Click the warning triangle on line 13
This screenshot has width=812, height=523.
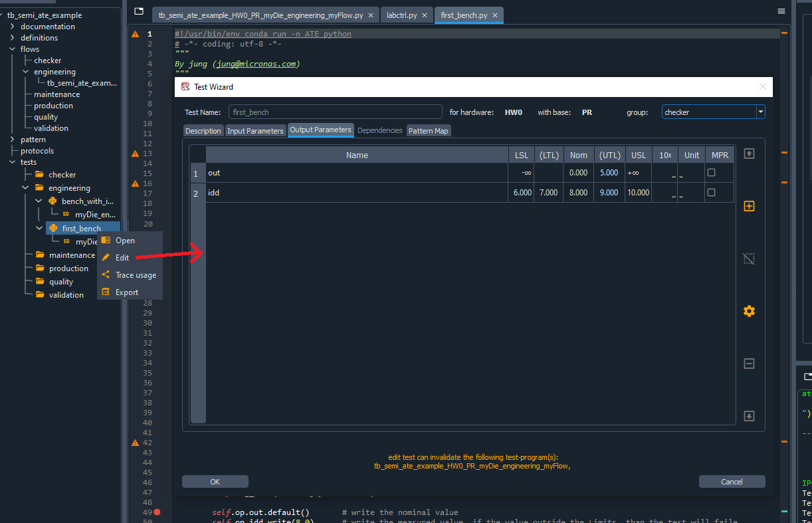[x=136, y=154]
